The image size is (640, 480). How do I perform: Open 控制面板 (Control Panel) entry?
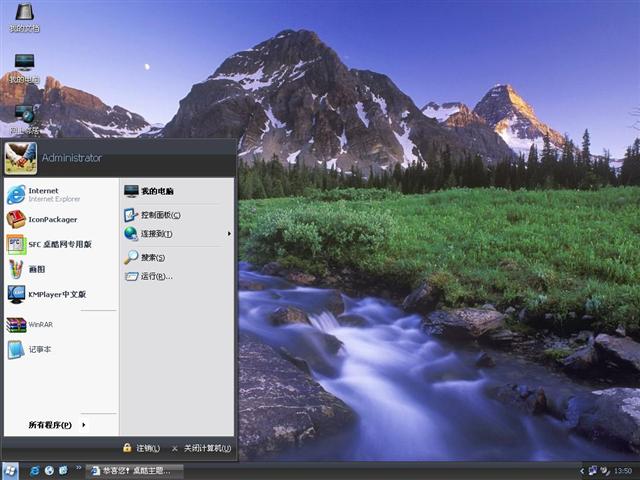(x=160, y=215)
